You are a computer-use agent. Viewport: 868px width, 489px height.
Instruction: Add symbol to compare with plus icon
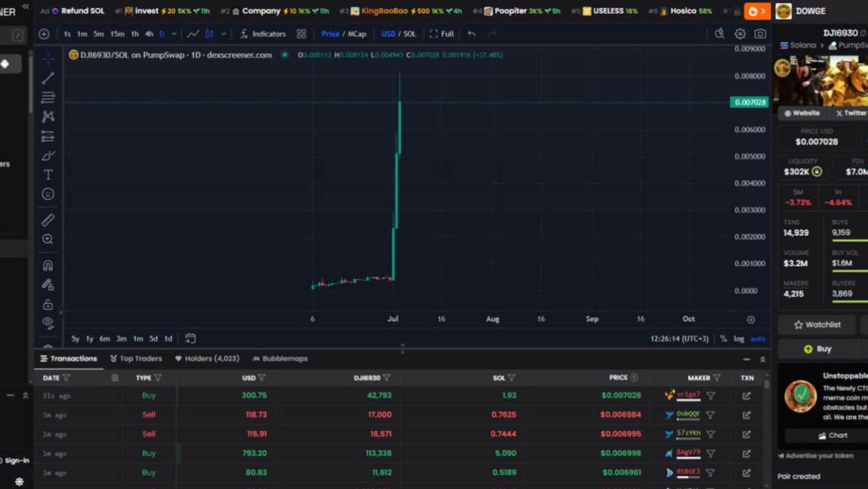pos(44,34)
